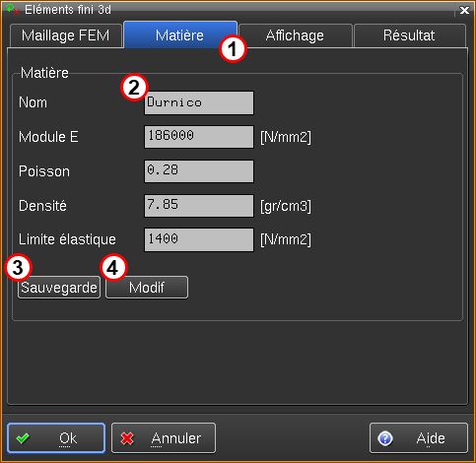Click the Limite élastique text label

click(x=67, y=239)
